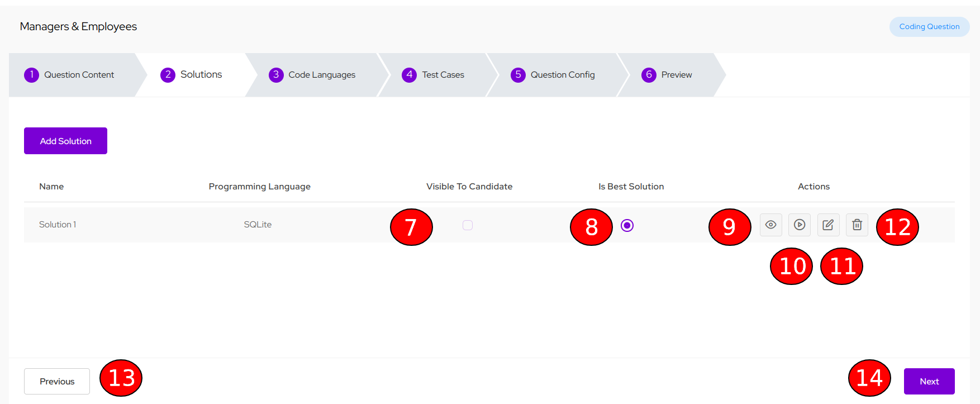Click the Visible To Candidate column header

click(469, 187)
